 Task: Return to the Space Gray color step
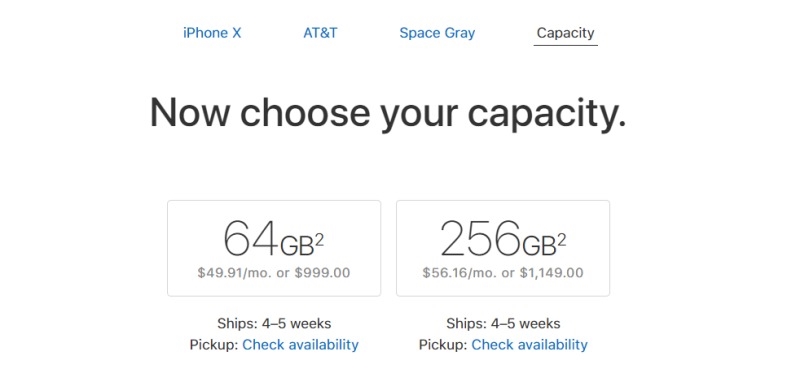point(437,34)
